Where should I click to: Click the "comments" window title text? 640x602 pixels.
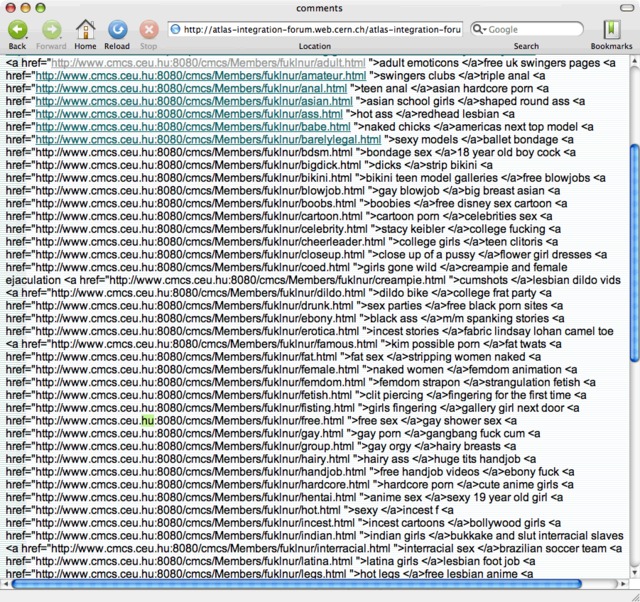tap(319, 8)
